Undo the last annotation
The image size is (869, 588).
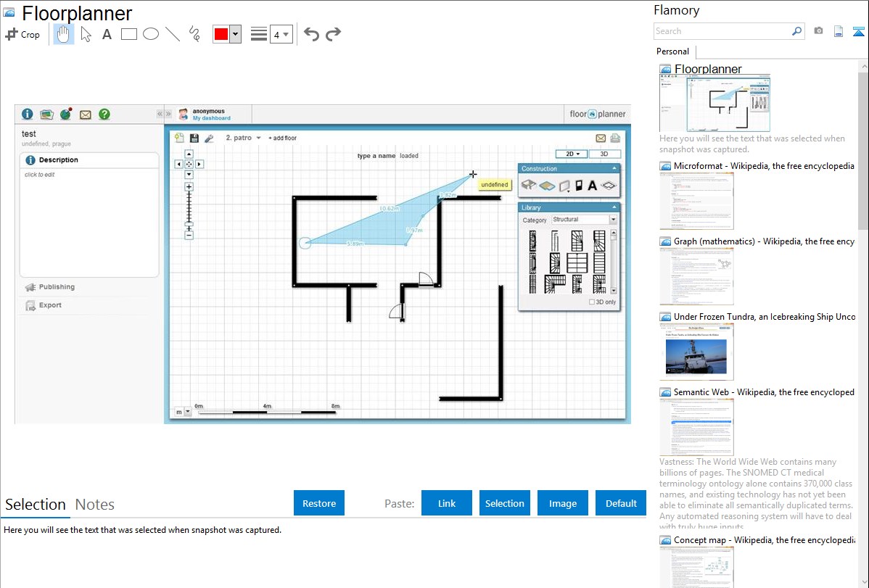(311, 34)
